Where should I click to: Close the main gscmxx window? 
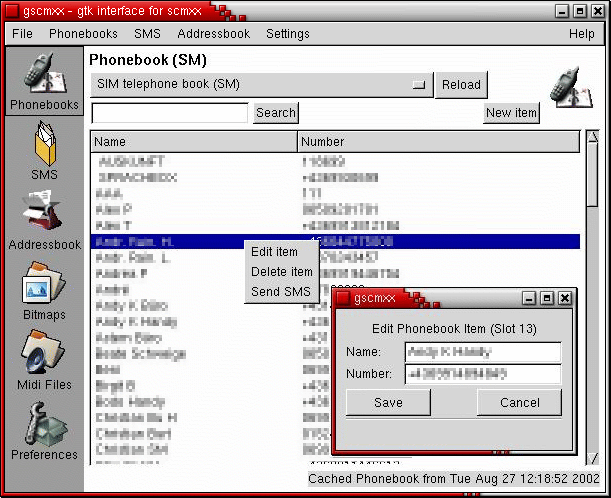598,11
